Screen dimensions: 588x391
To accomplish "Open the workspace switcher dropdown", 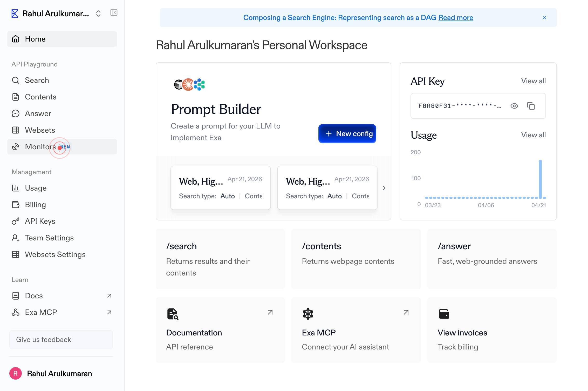I will [98, 14].
